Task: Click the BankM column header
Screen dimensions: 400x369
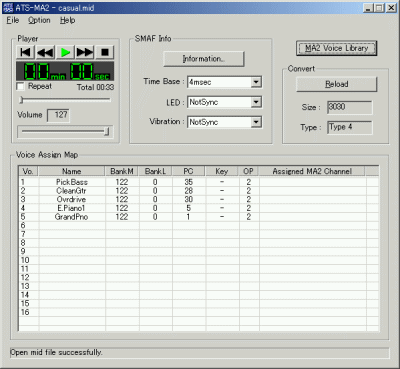Action: pyautogui.click(x=122, y=171)
